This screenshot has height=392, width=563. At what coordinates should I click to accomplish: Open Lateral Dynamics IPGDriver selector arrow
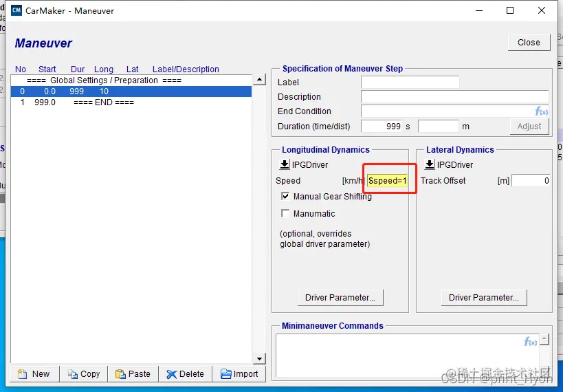pos(430,164)
